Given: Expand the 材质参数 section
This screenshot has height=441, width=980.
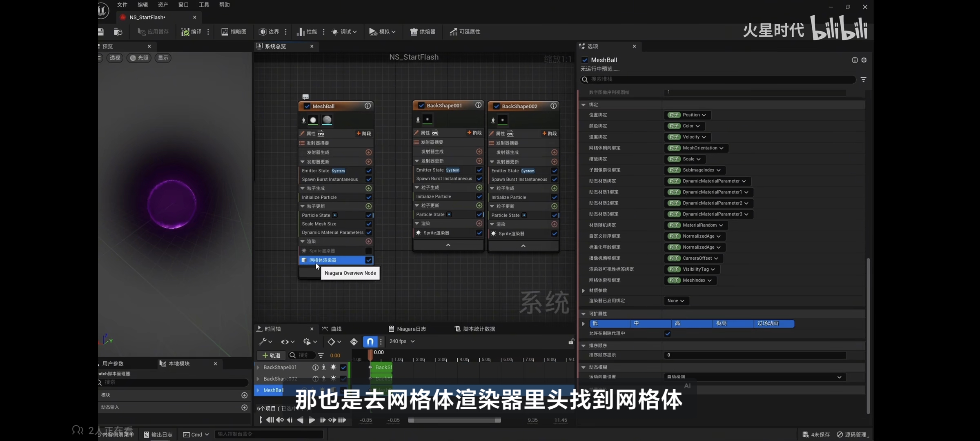Looking at the screenshot, I should point(584,291).
